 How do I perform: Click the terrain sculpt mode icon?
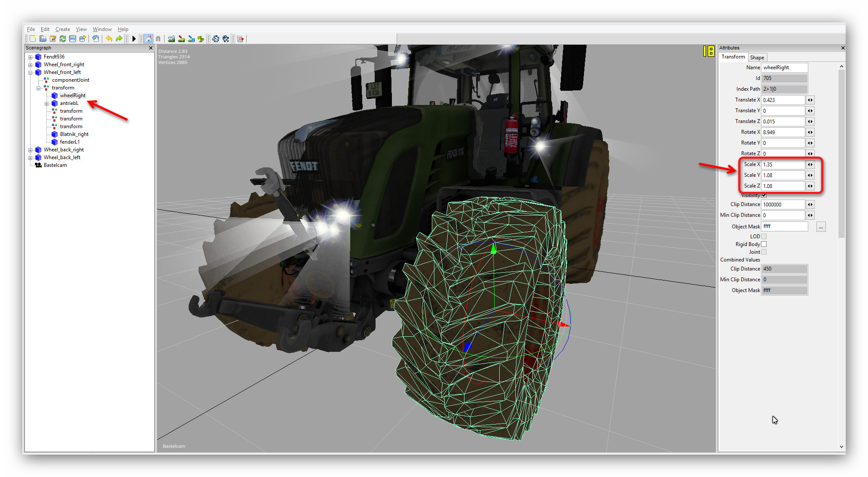click(x=171, y=39)
